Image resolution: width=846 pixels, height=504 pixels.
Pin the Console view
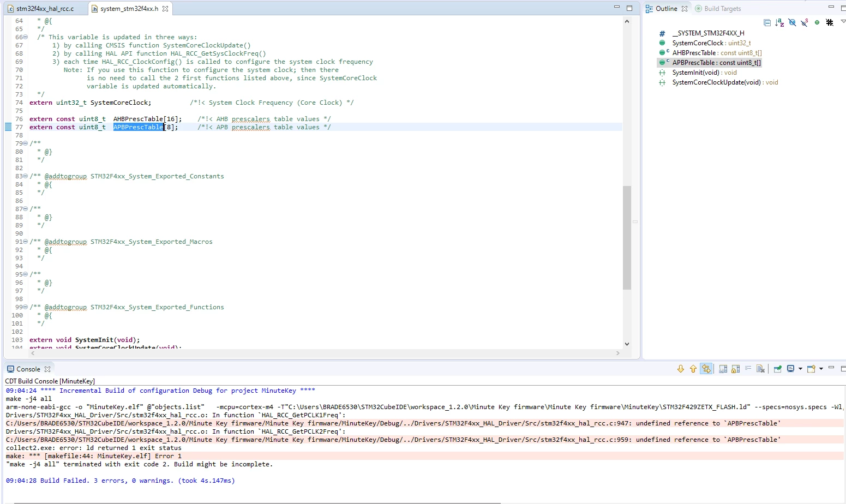[x=778, y=369]
